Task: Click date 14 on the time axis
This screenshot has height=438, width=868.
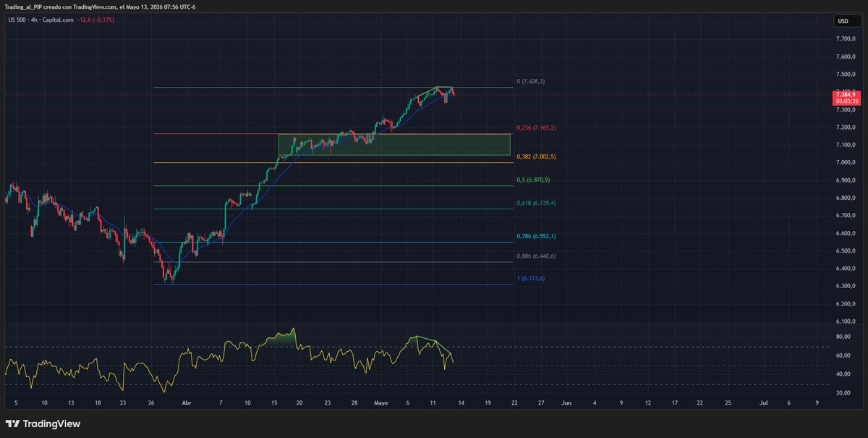Action: pyautogui.click(x=460, y=402)
